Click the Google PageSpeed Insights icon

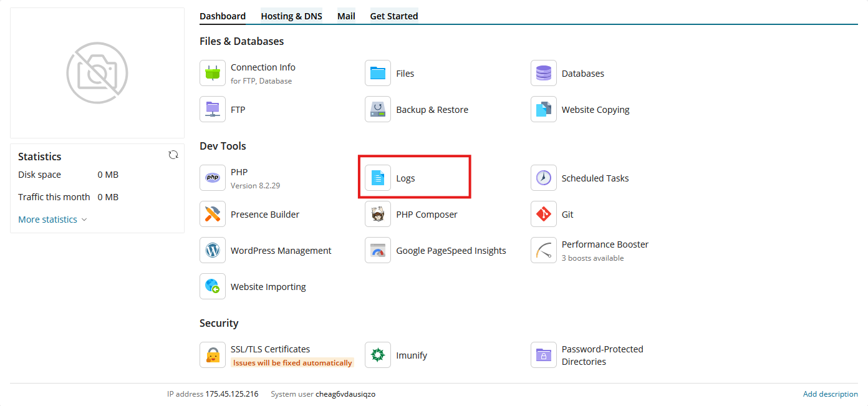pyautogui.click(x=378, y=250)
